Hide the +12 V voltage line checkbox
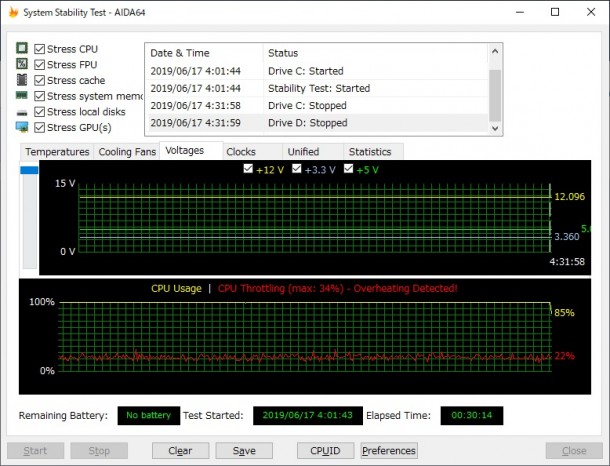This screenshot has height=466, width=610. coord(248,170)
